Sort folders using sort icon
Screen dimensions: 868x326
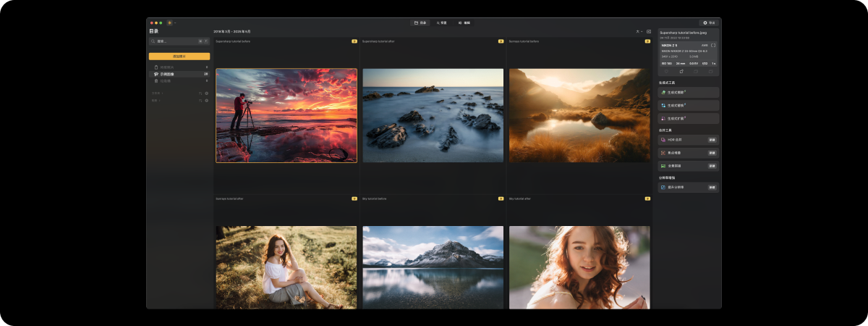tap(200, 93)
